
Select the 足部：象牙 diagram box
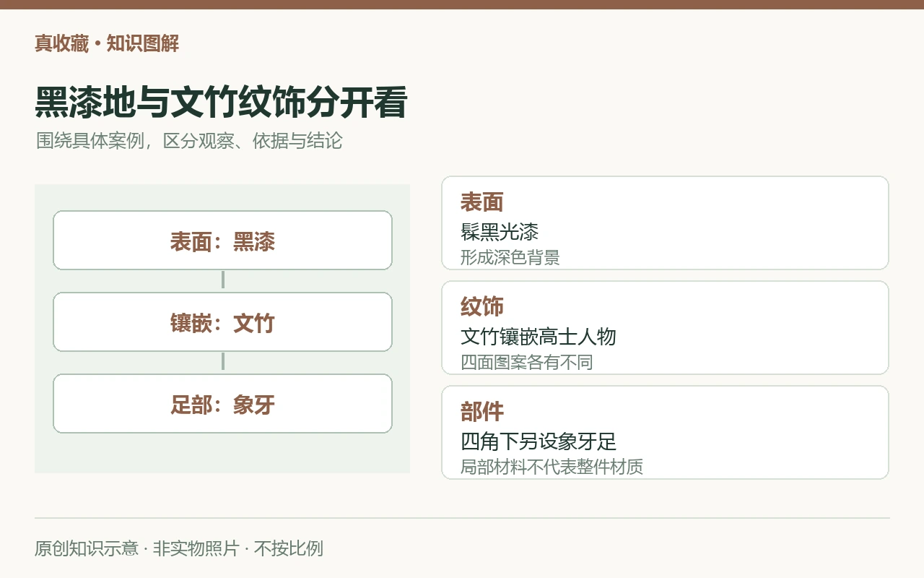[x=222, y=404]
